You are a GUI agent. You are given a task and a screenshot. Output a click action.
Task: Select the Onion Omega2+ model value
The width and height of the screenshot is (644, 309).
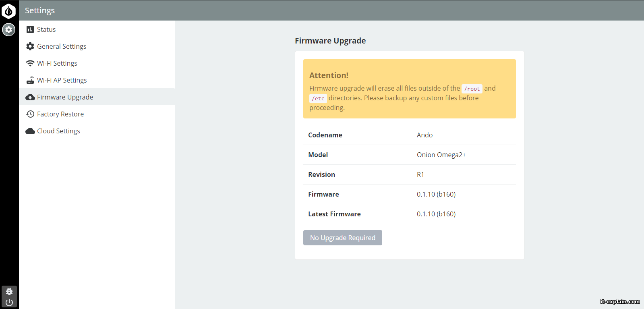(x=441, y=155)
